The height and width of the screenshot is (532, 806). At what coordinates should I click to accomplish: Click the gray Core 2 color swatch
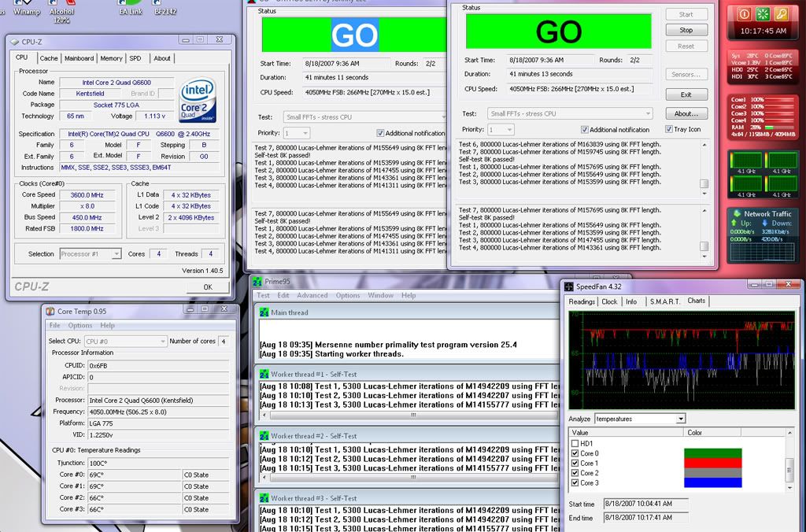pos(712,473)
